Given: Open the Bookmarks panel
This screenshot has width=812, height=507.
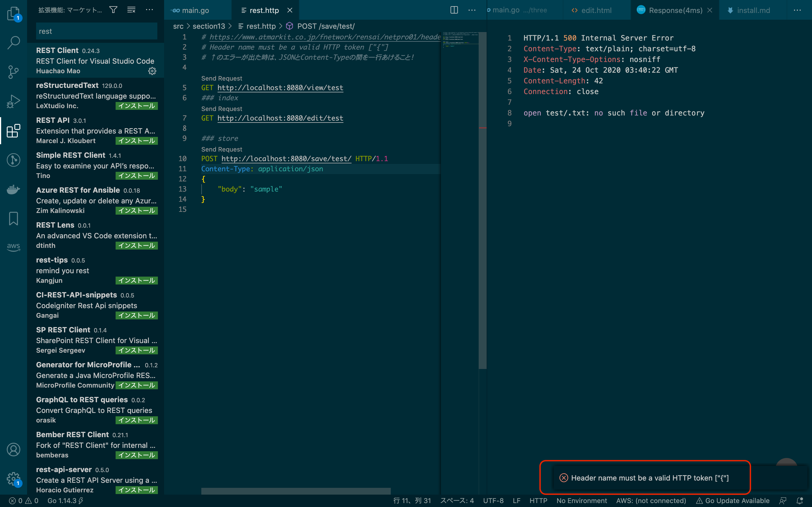Looking at the screenshot, I should tap(14, 218).
